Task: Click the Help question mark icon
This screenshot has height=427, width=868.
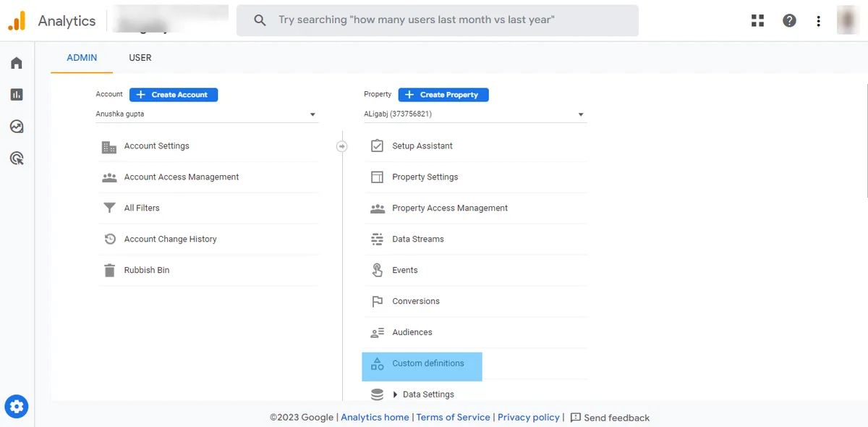Action: pos(789,20)
